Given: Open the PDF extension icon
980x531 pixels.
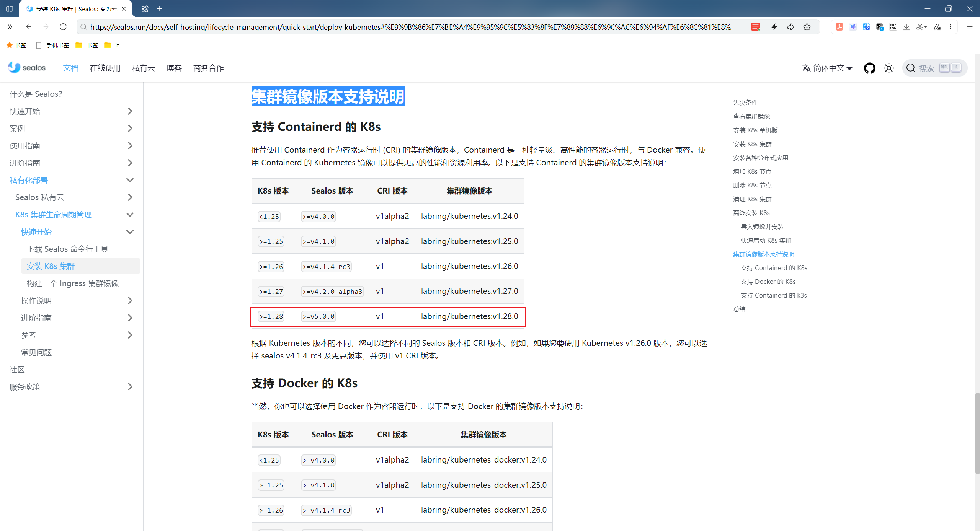Looking at the screenshot, I should [x=839, y=27].
